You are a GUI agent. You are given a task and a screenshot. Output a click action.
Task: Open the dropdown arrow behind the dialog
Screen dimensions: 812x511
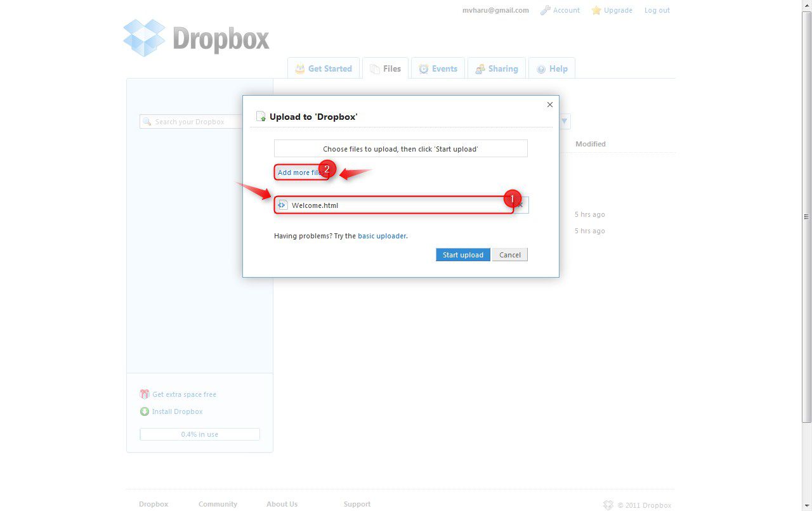coord(565,122)
